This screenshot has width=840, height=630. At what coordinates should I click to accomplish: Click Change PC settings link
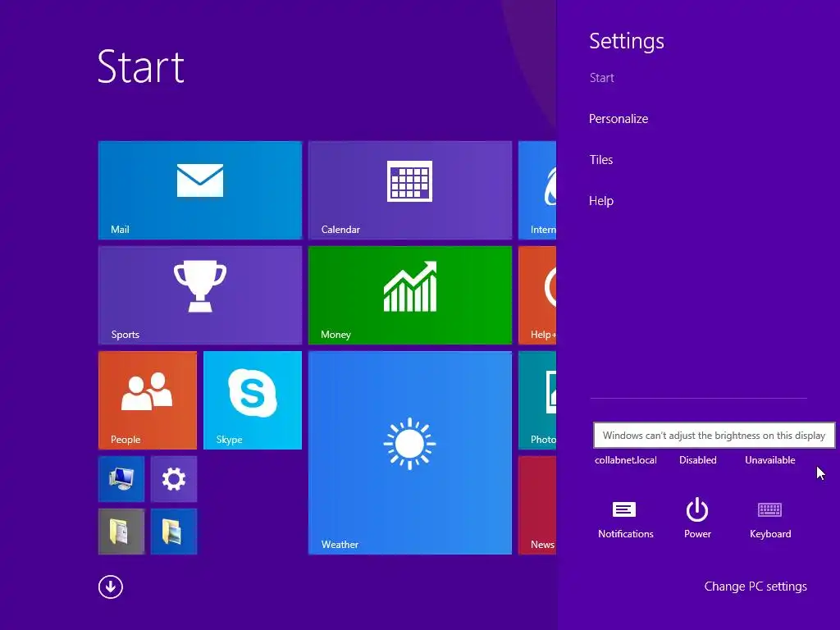coord(756,586)
